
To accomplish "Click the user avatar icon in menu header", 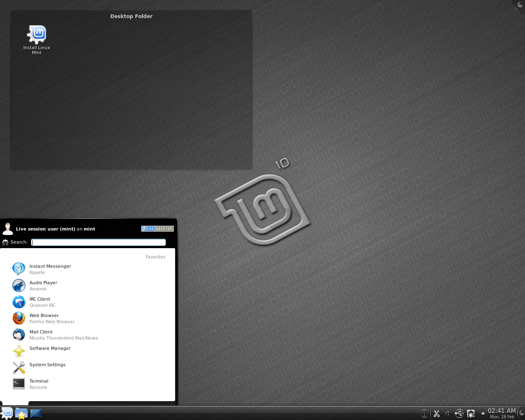I will point(7,229).
